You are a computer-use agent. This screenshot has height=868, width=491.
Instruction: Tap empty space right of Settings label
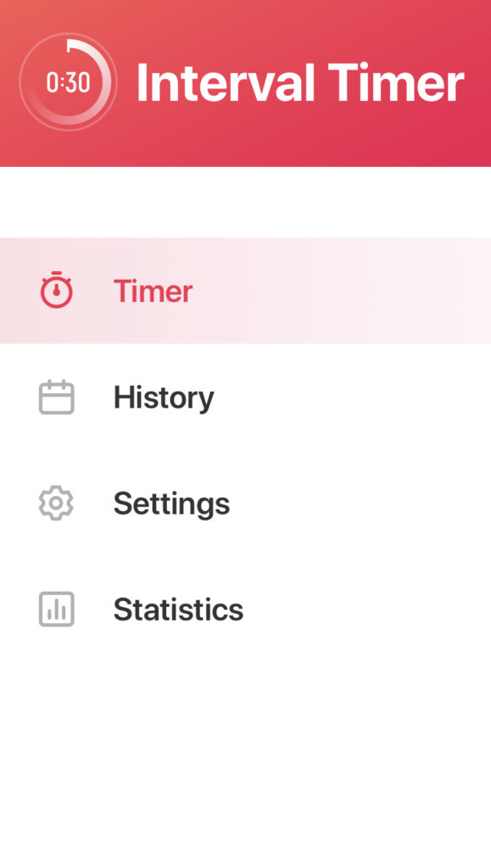[360, 503]
